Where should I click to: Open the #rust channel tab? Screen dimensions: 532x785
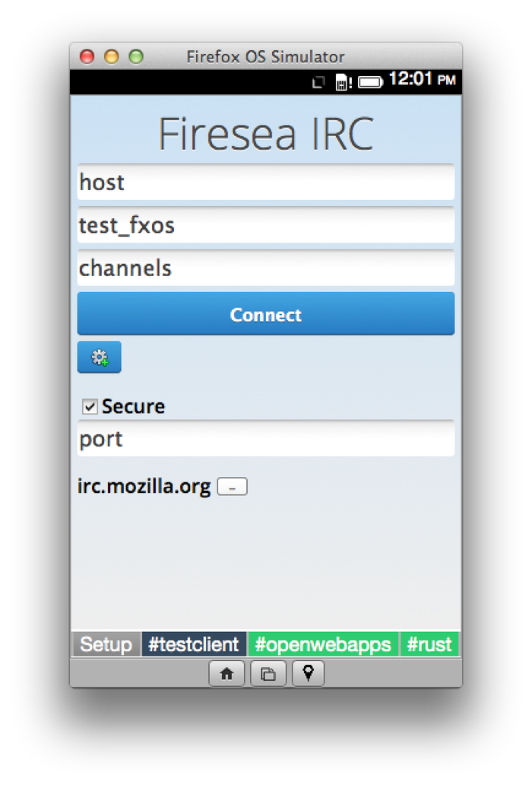coord(429,645)
